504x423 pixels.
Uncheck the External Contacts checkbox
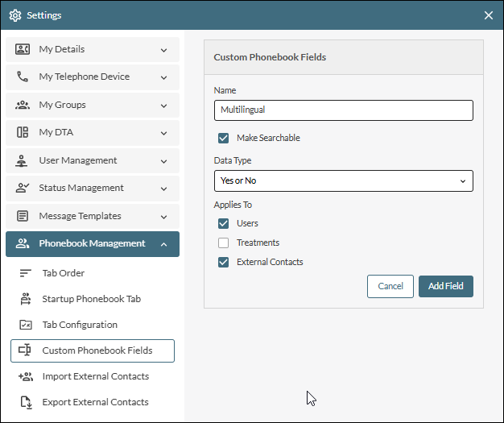[223, 262]
